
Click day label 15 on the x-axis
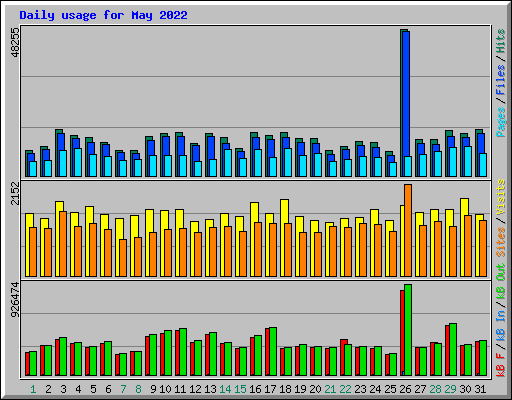click(240, 389)
